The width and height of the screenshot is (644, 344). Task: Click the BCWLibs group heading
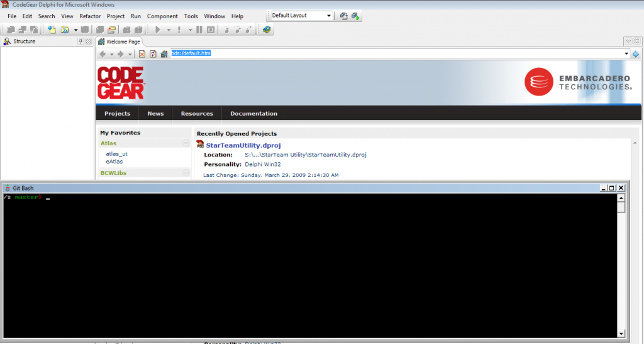coord(113,172)
